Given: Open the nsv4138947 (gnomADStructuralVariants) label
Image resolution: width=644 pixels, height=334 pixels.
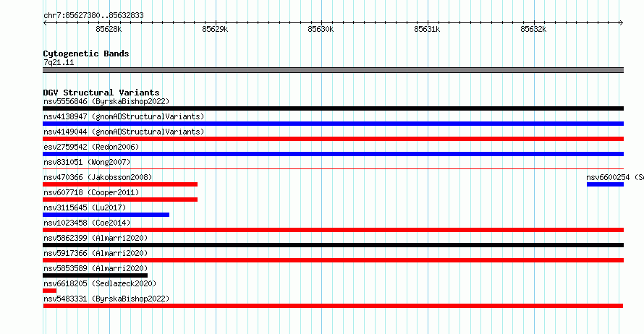Looking at the screenshot, I should pyautogui.click(x=124, y=116).
